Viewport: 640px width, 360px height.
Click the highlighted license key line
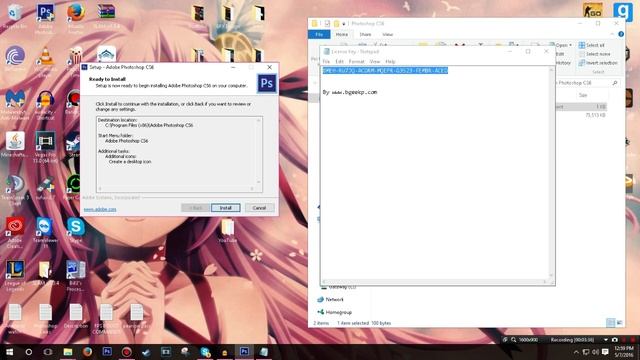coord(385,71)
